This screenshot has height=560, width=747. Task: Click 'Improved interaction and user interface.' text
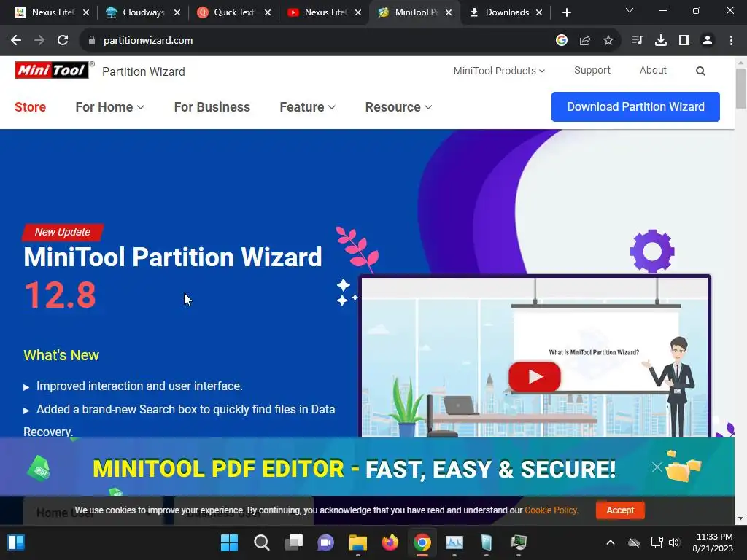pyautogui.click(x=139, y=386)
